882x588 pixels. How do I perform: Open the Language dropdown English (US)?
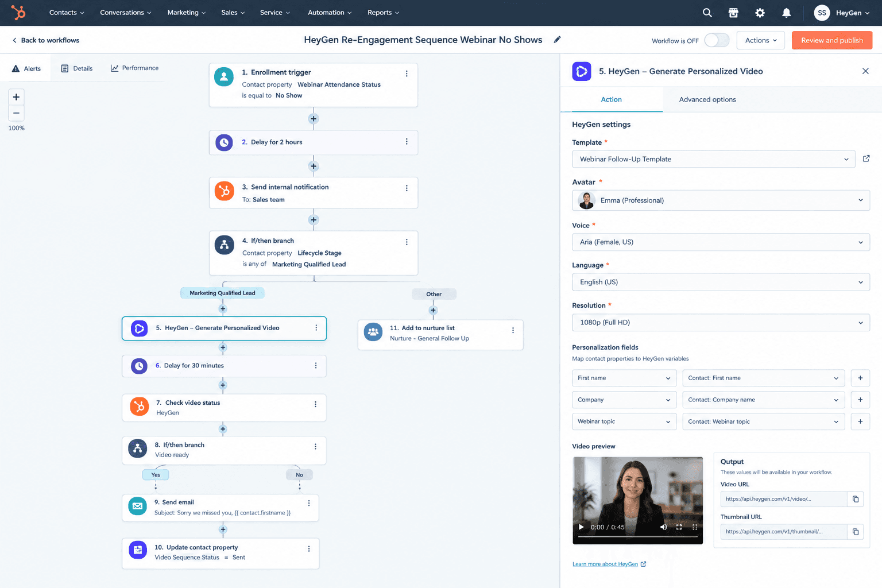[x=721, y=282]
